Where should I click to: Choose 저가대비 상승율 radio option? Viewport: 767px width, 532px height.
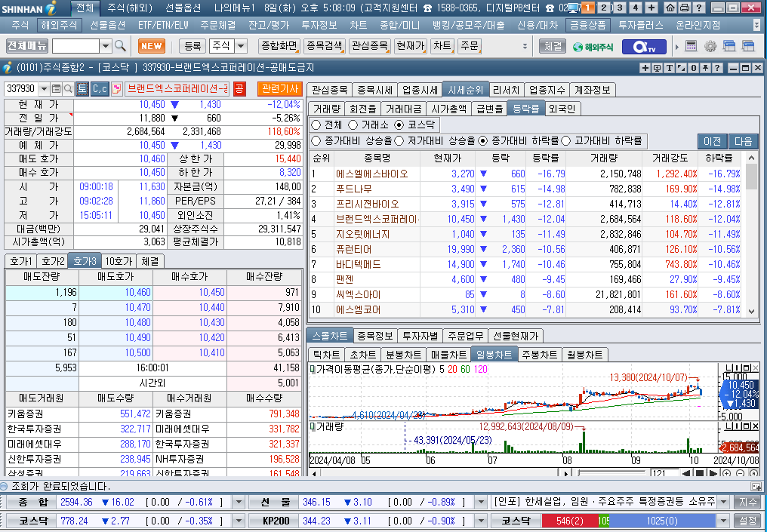[x=399, y=141]
